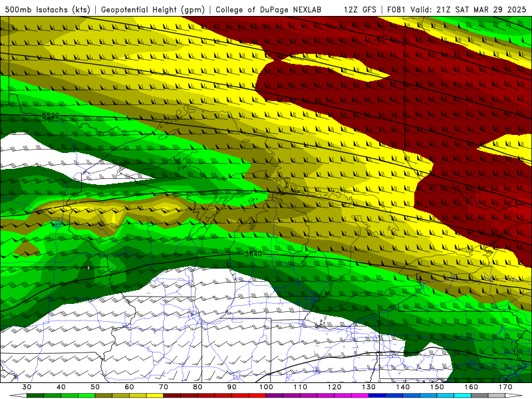Click the 'College of DuPage NEXLAB' label

point(269,10)
